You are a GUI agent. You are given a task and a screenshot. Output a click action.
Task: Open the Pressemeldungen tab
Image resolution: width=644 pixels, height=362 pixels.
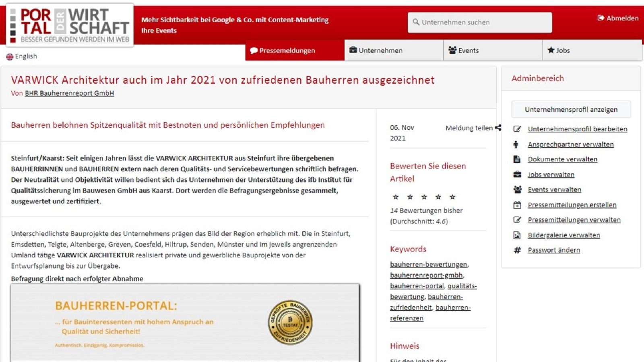295,50
